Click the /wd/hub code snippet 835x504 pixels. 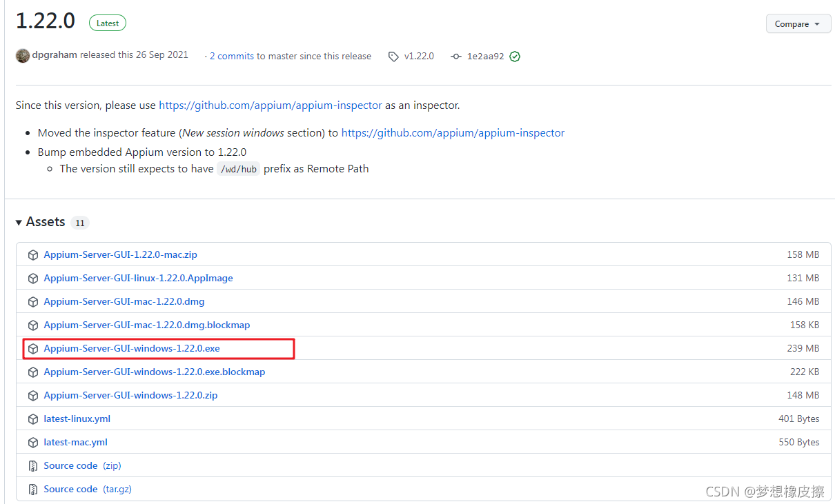point(239,169)
